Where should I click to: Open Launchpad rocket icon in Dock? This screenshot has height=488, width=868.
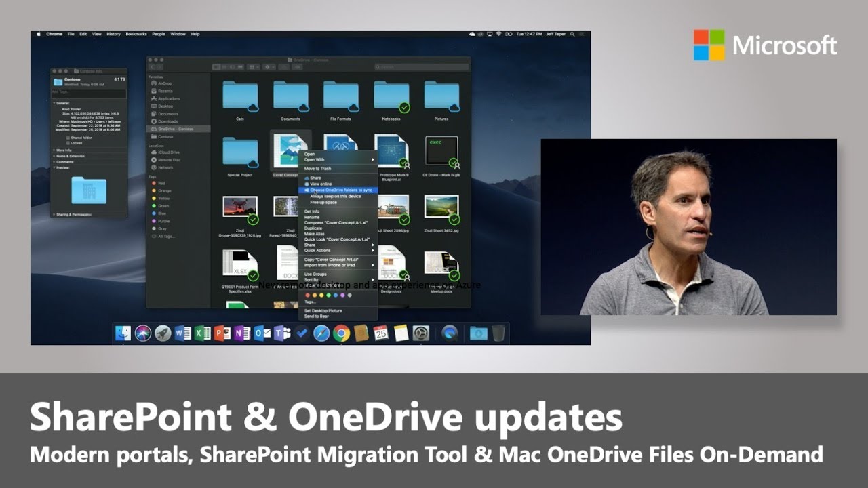point(162,333)
